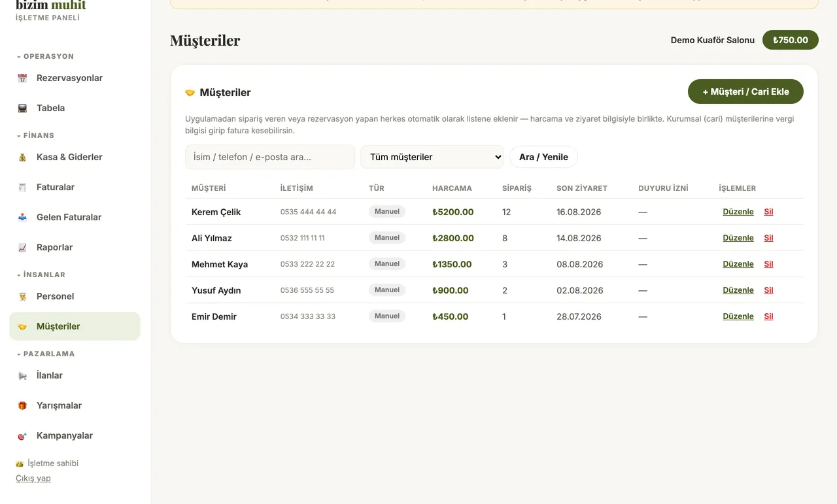Navigate to Faturalar
This screenshot has width=837, height=504.
(75, 187)
